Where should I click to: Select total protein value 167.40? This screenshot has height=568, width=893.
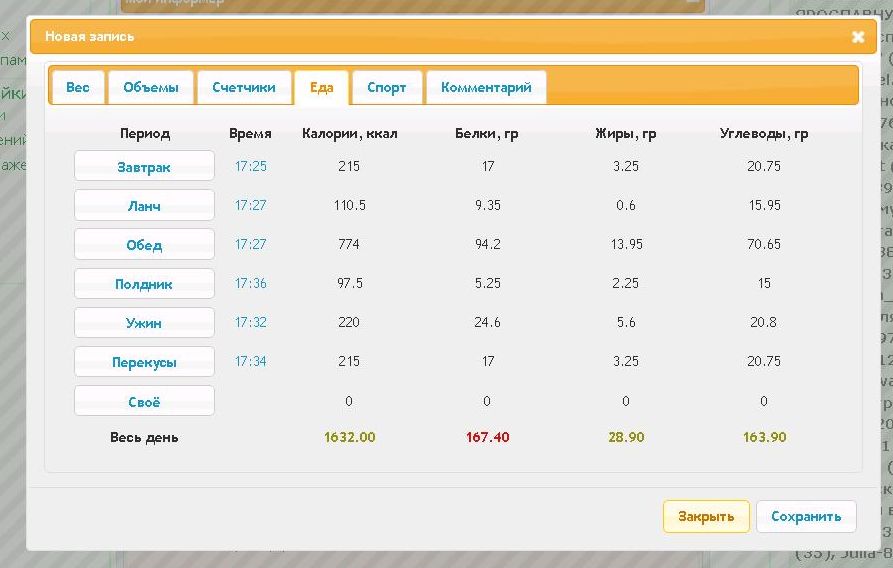(x=488, y=437)
